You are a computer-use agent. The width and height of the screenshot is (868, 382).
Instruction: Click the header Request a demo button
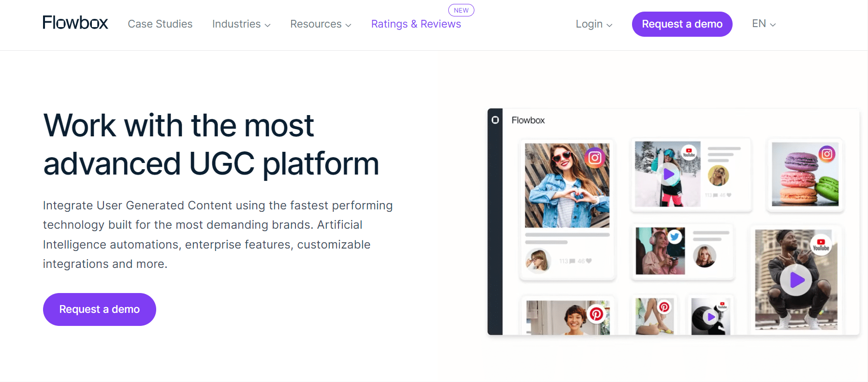tap(682, 24)
